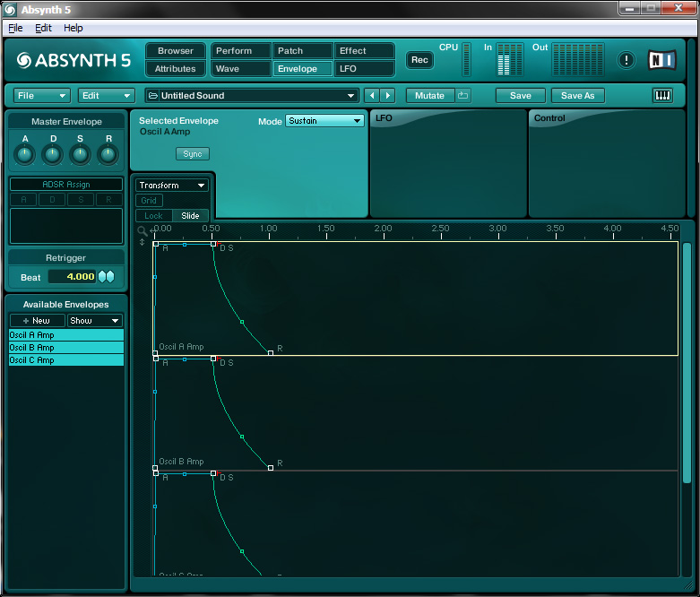Click the Master Envelope A knob
The image size is (700, 597).
(25, 155)
